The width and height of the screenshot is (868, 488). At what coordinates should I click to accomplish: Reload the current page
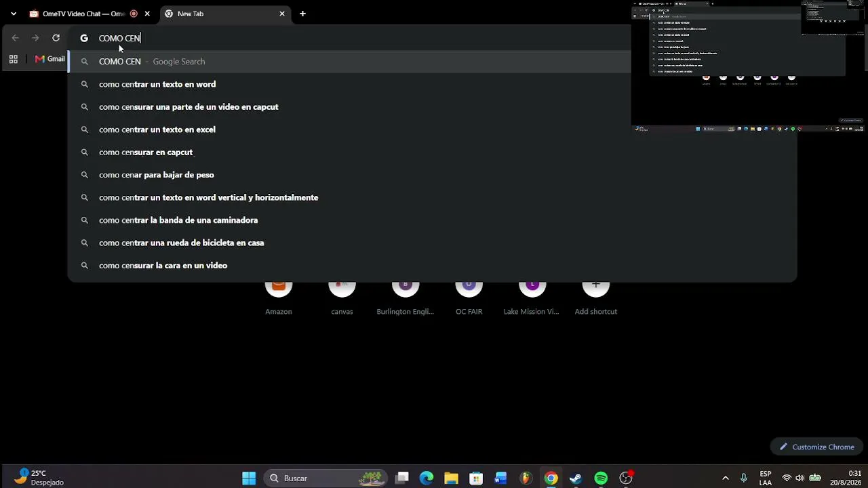coord(56,38)
